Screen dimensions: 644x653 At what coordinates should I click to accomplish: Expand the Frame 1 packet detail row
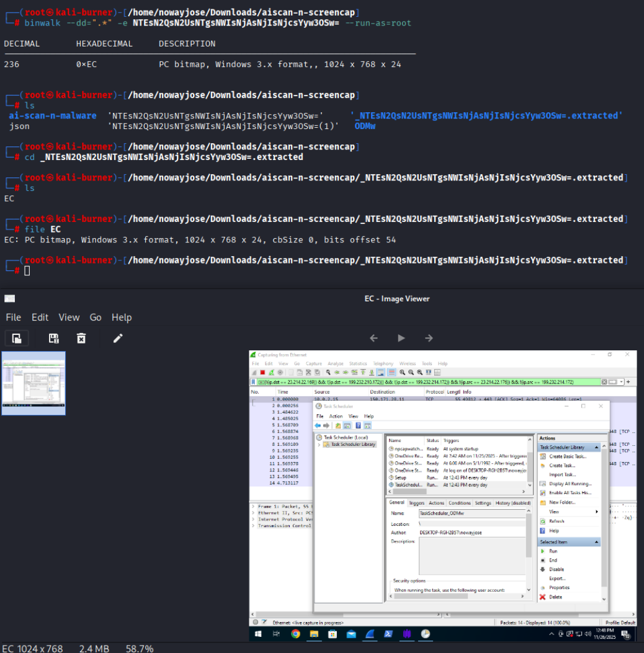[253, 507]
